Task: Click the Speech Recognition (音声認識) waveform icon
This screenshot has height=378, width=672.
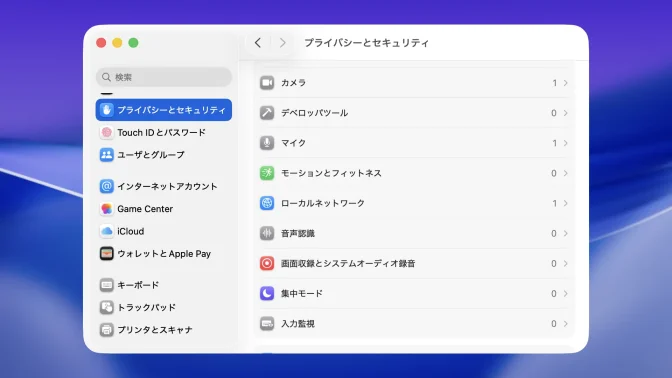Action: click(x=267, y=233)
